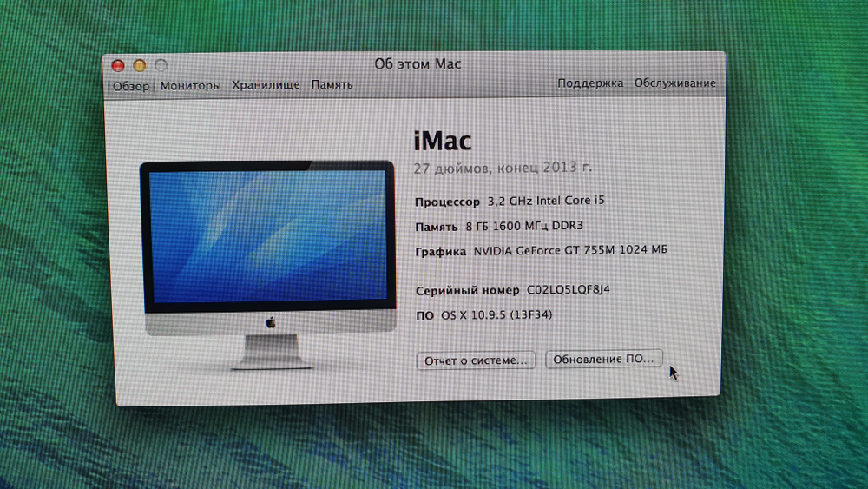Click the Процессор label

tap(447, 202)
